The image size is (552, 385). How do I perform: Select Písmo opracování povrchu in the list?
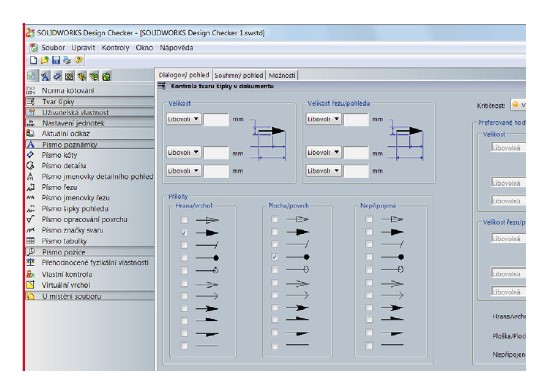pyautogui.click(x=84, y=219)
